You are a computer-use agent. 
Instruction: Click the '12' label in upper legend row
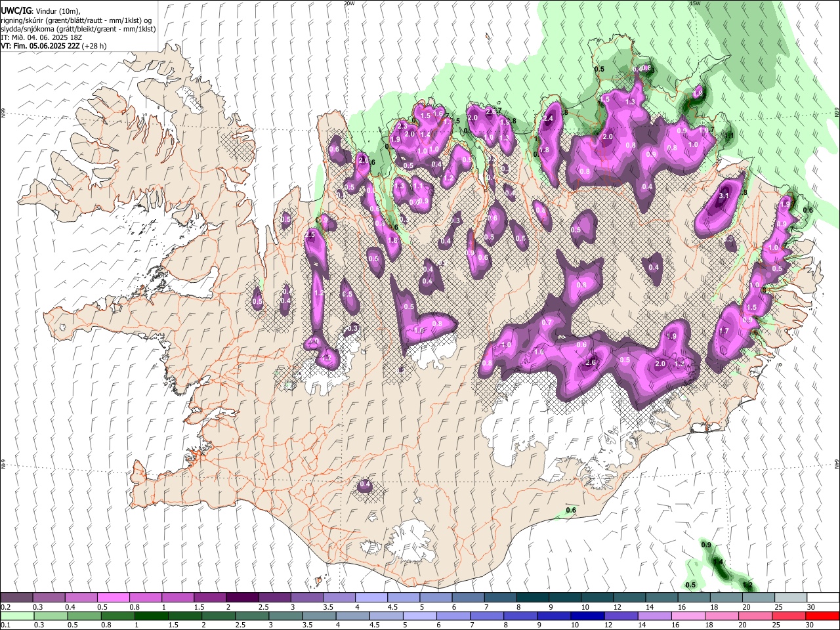618,607
